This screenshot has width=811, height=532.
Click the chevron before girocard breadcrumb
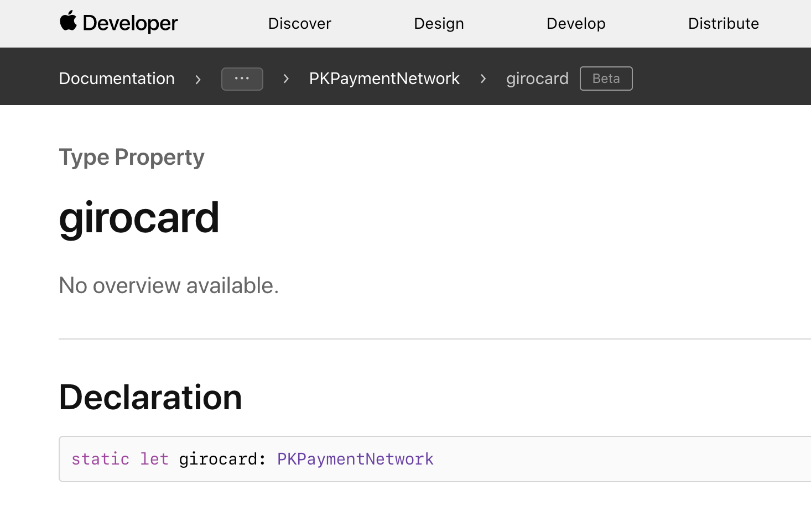(483, 79)
